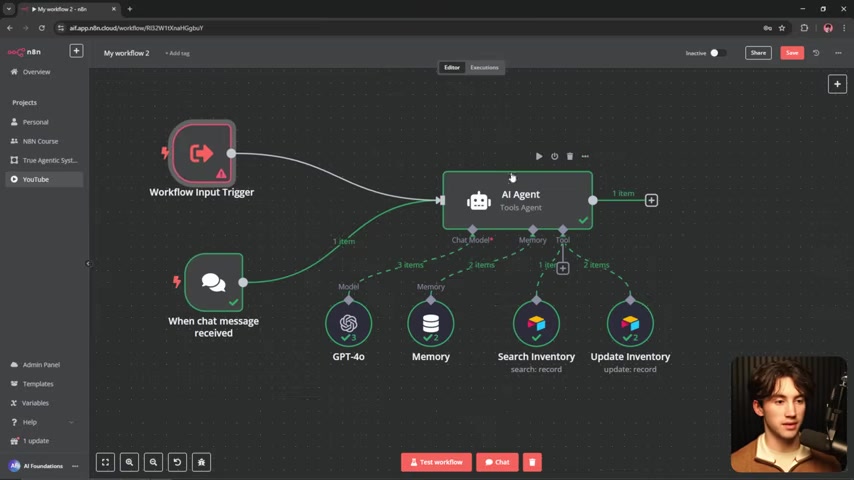Viewport: 854px width, 480px height.
Task: Expand the Help menu
Action: click(42, 422)
